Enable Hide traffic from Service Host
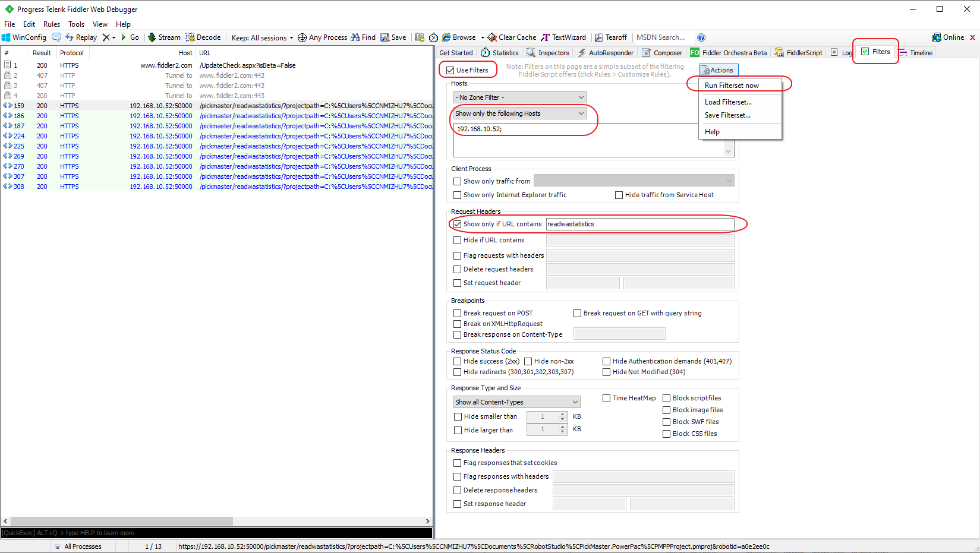Screen dimensions: 980x553 tap(619, 195)
